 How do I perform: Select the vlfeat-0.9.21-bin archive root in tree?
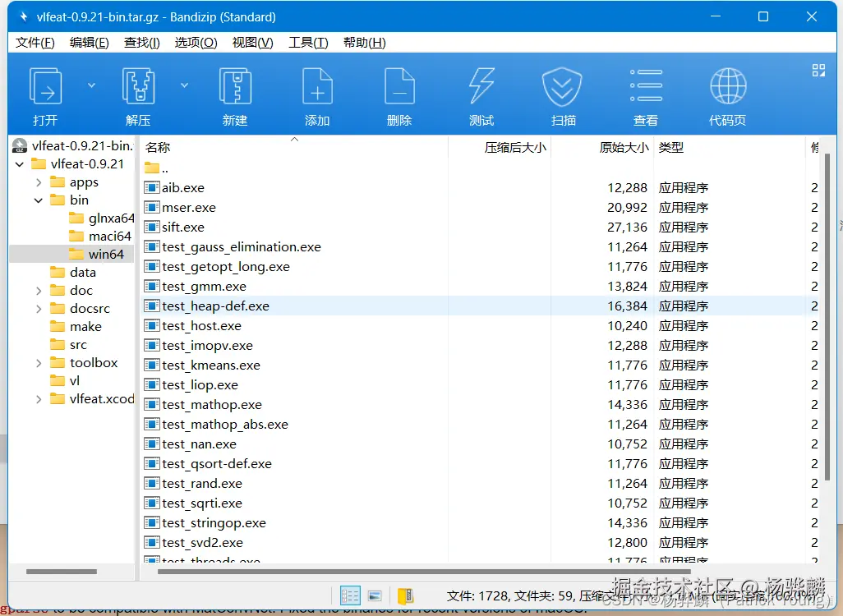72,145
